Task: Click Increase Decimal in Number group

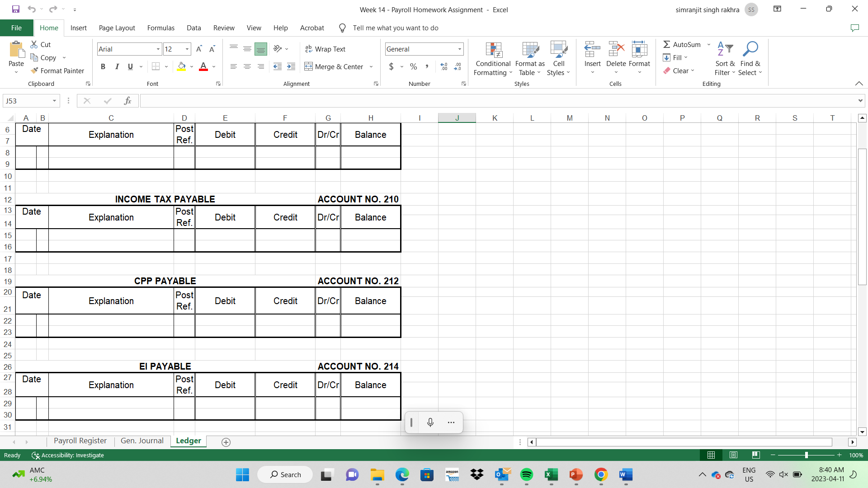Action: pos(444,66)
